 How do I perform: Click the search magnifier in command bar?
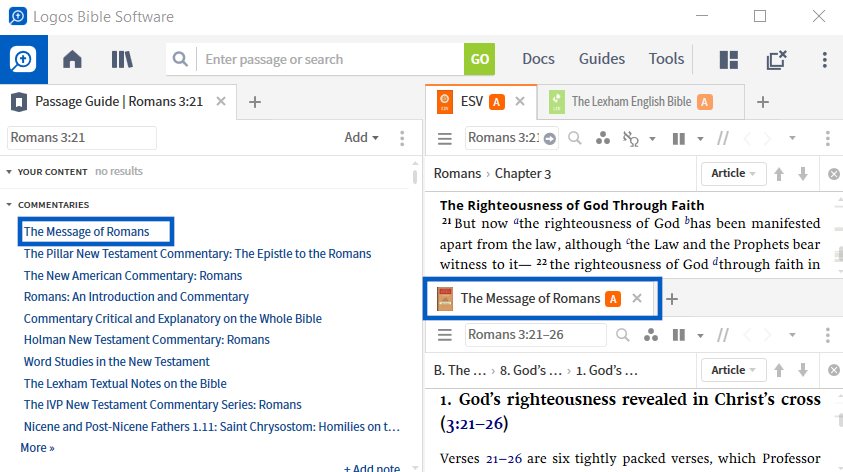tap(181, 59)
